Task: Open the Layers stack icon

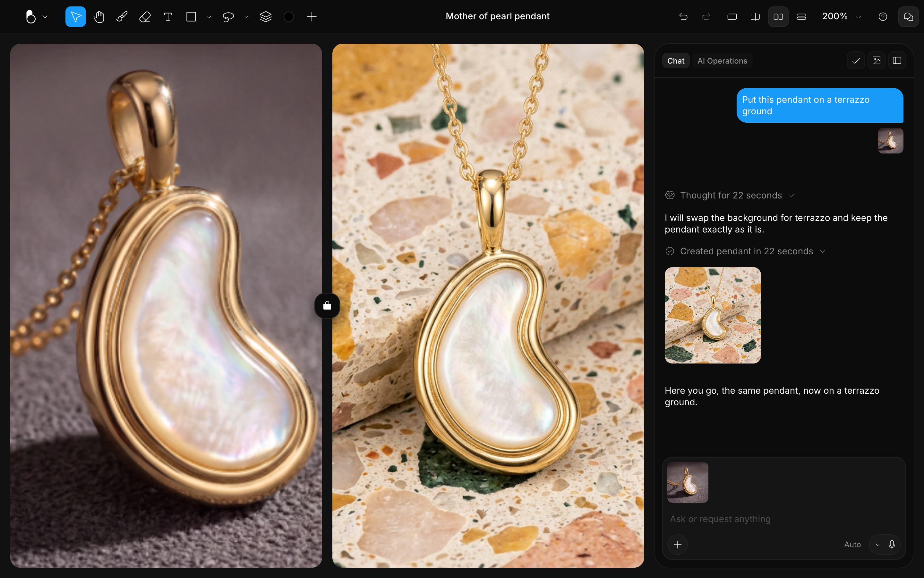Action: (265, 16)
